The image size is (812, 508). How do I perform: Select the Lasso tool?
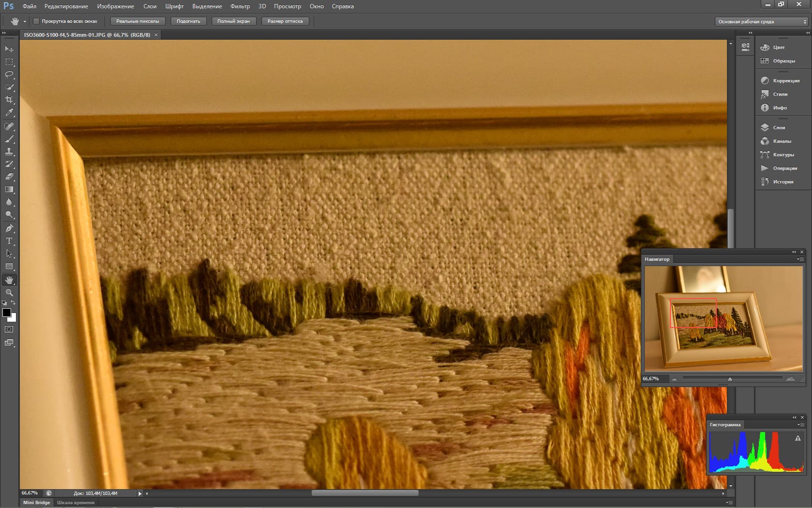[x=9, y=75]
